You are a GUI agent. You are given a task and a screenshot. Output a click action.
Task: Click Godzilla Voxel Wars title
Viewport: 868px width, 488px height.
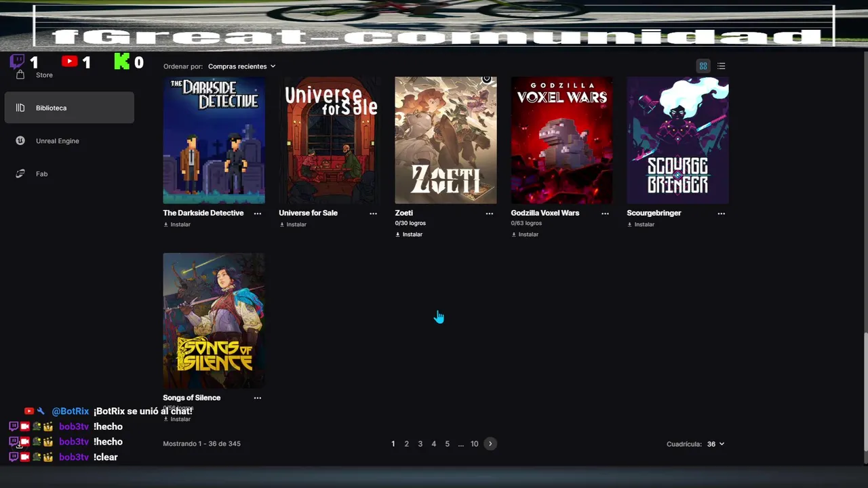pyautogui.click(x=545, y=213)
